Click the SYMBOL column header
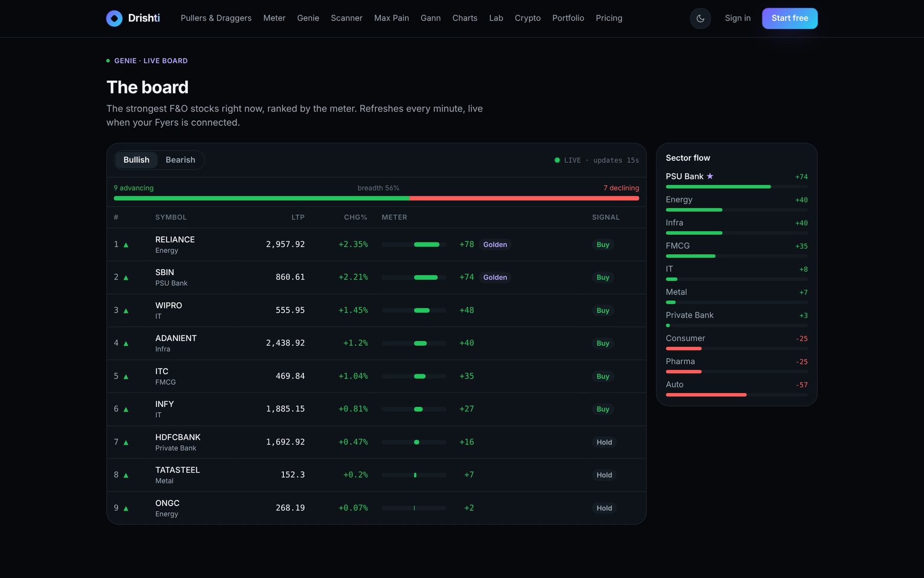924x578 pixels. (x=171, y=217)
